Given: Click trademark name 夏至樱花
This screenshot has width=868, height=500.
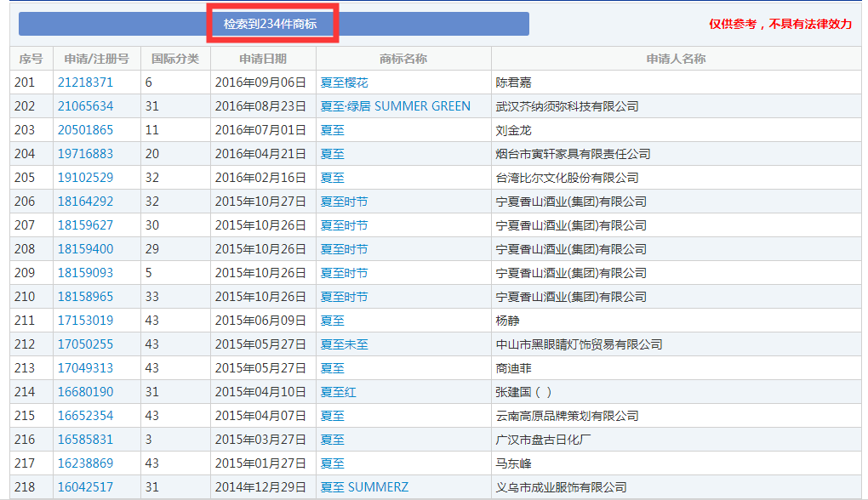Looking at the screenshot, I should [344, 82].
